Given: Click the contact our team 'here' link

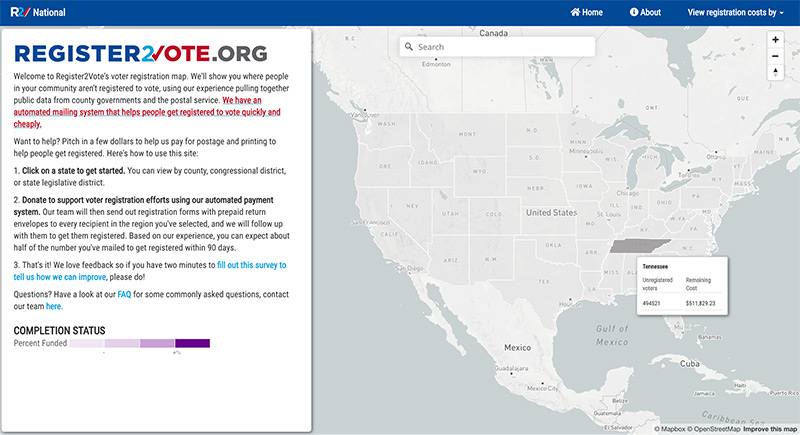Looking at the screenshot, I should coord(53,306).
